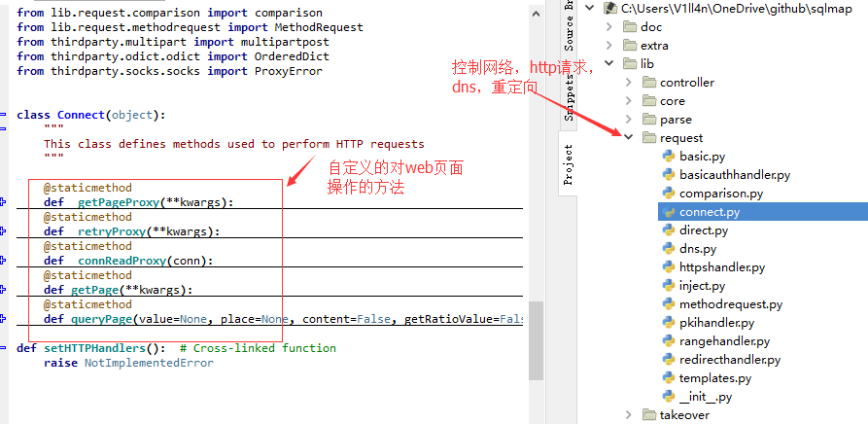Select the 'controller' folder label
The height and width of the screenshot is (424, 868).
point(687,83)
